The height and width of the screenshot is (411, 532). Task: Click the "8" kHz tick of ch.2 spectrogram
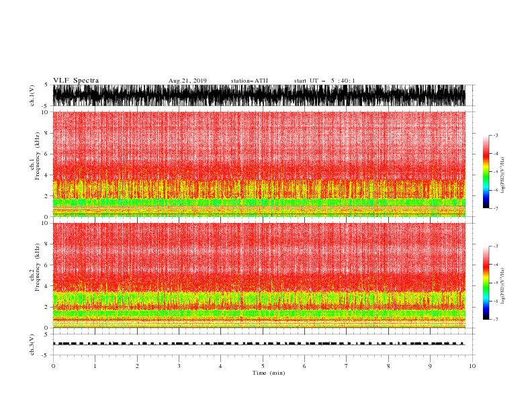point(46,244)
